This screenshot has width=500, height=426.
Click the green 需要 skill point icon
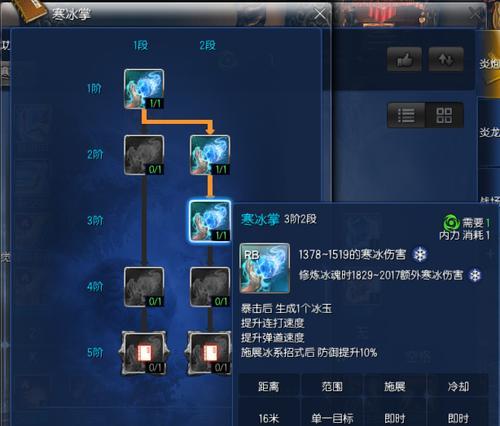click(452, 223)
